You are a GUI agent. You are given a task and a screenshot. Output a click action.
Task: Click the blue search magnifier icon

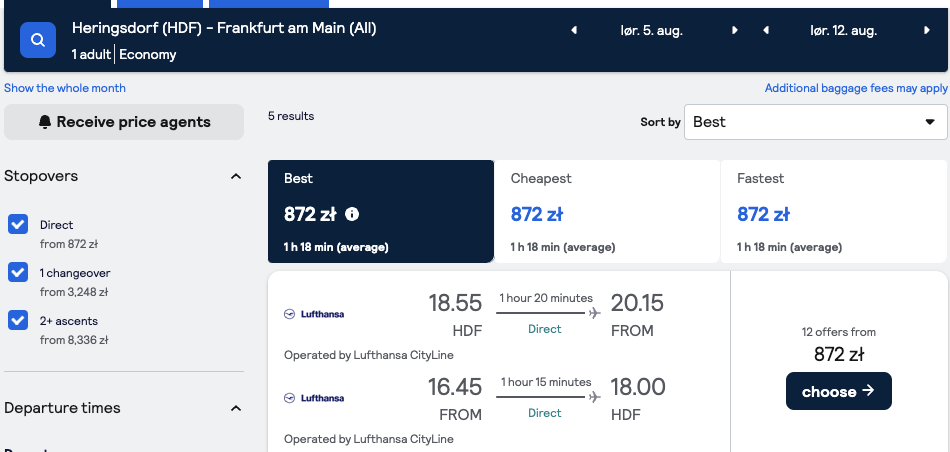[38, 40]
